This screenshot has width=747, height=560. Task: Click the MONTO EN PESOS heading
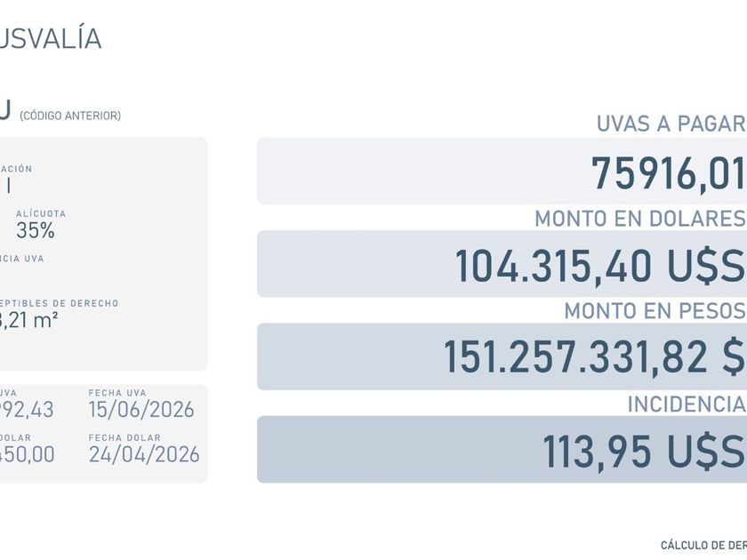(655, 311)
